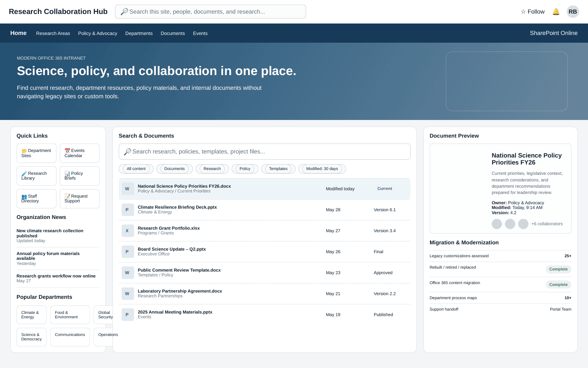Screen dimensions: 588x368
Task: Click the file icon for Laboratory Partnership Agreement
Action: point(128,294)
